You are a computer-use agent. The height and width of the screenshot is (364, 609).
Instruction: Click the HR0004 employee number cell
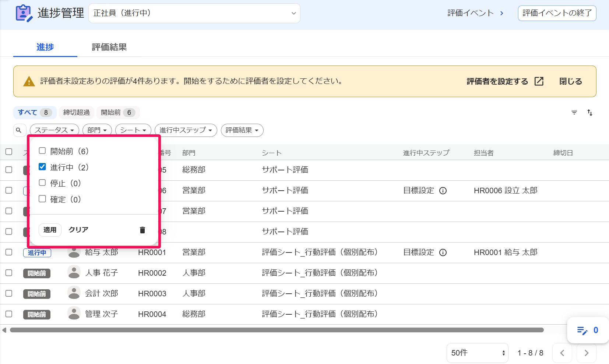(x=152, y=314)
